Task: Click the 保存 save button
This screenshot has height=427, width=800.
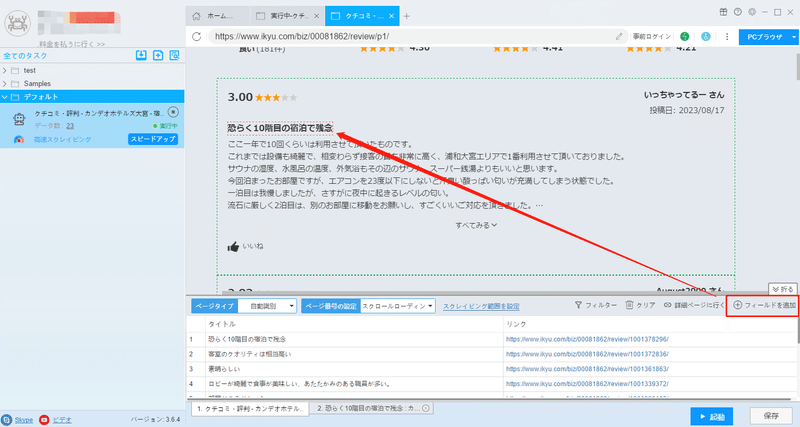Action: pos(771,416)
